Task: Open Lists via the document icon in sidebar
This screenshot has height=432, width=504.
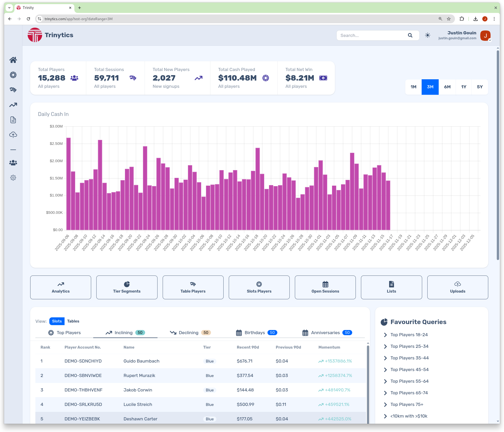Action: 13,120
